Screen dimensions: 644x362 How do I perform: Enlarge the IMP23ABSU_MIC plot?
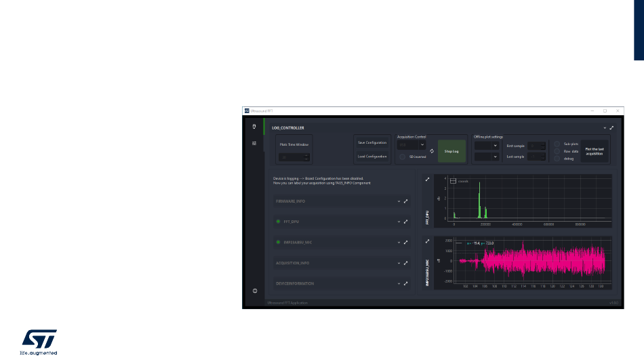point(427,241)
